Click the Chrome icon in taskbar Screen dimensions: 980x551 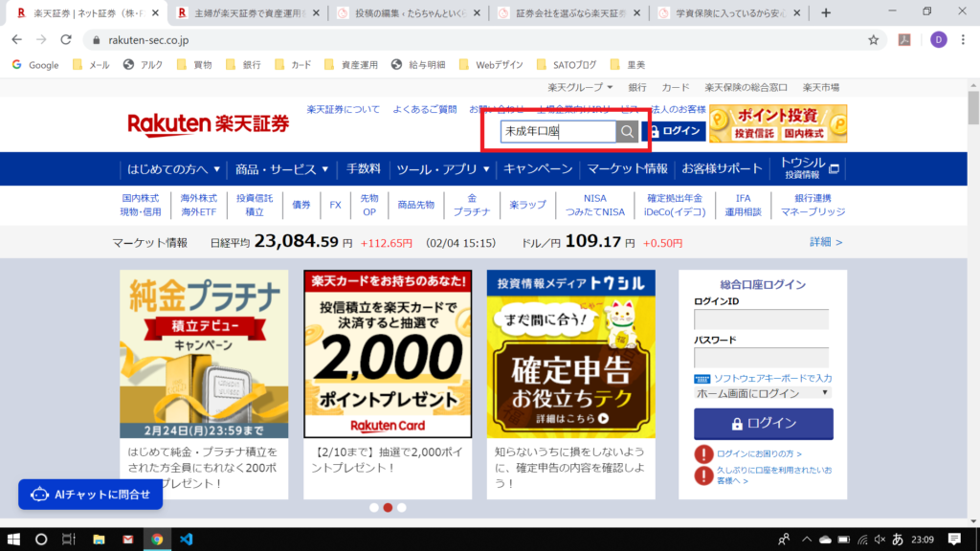[x=157, y=540]
